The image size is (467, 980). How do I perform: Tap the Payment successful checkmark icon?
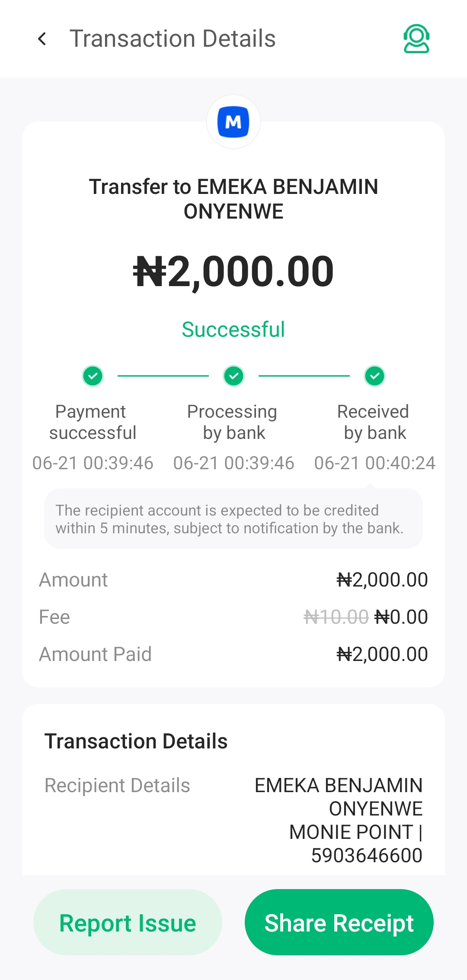point(93,376)
